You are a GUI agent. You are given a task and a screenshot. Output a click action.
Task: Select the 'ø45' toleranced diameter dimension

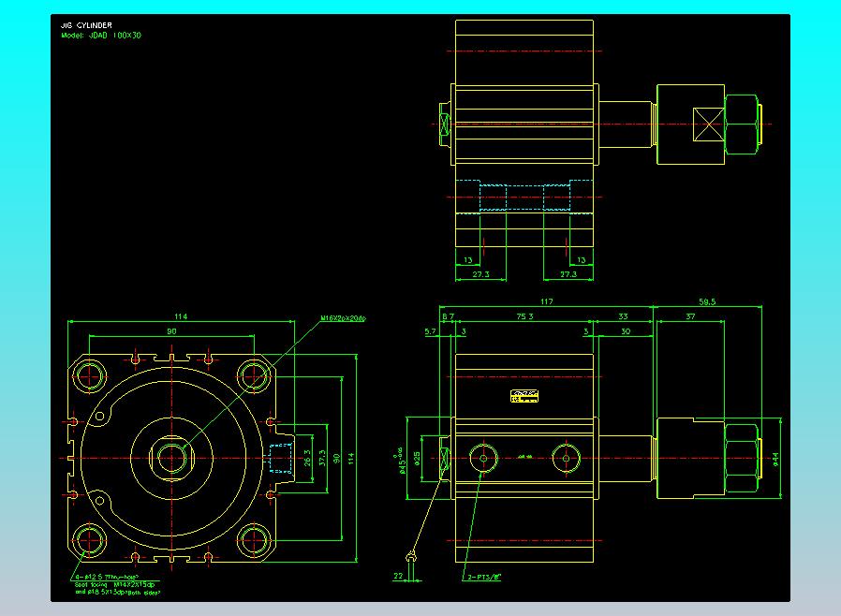401,461
